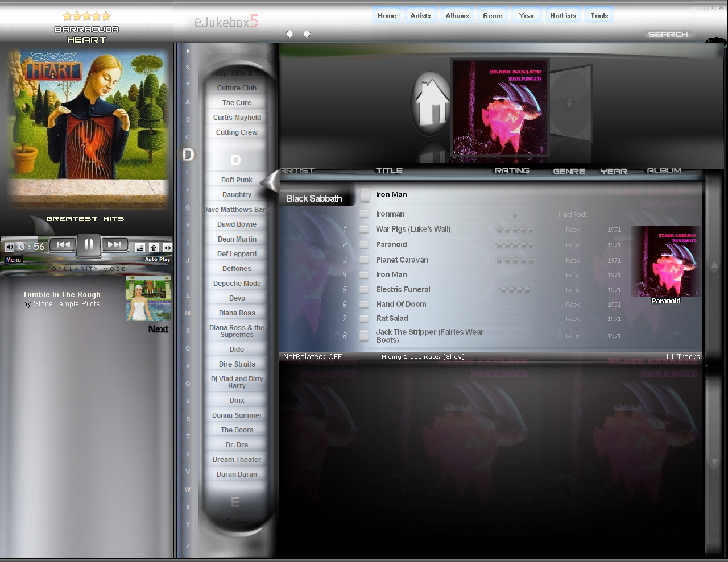This screenshot has height=562, width=728.
Task: Expand the alphabet bar with the triangle arrow
Action: point(188,51)
